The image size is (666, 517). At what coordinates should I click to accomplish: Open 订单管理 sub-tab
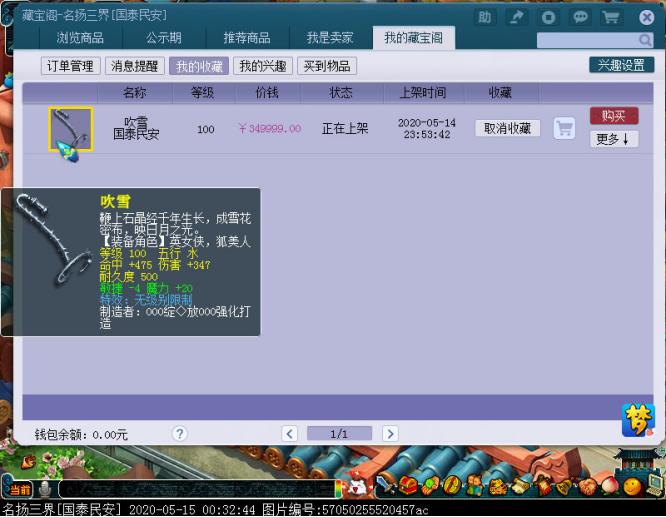[71, 66]
